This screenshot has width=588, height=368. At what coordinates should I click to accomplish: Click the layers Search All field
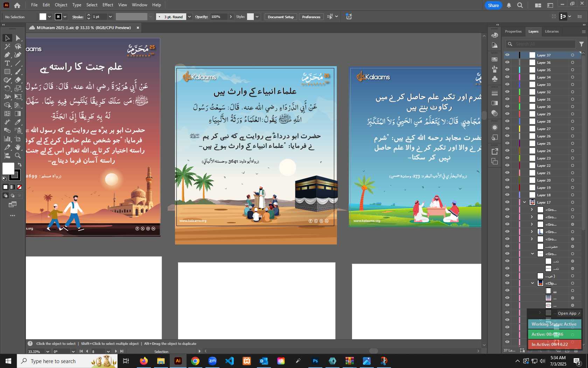(x=541, y=44)
